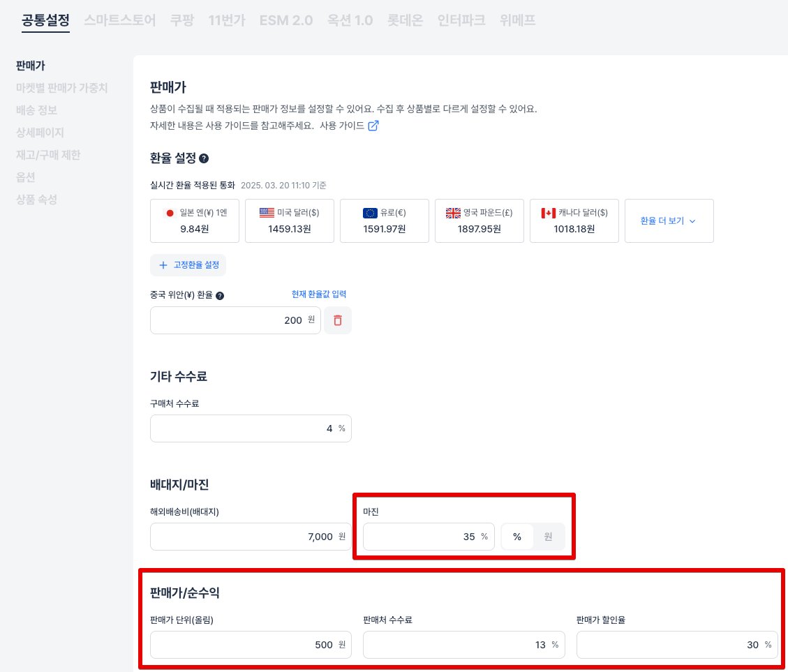Switch to the 공통설정 tab
This screenshot has height=672, width=788.
click(46, 21)
